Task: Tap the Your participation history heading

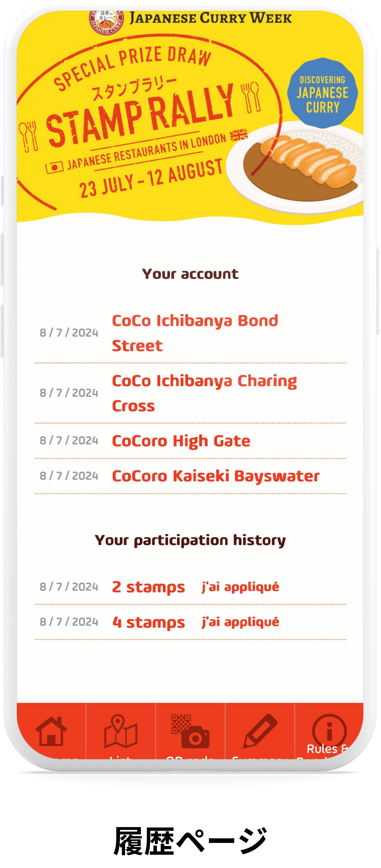Action: (x=190, y=540)
